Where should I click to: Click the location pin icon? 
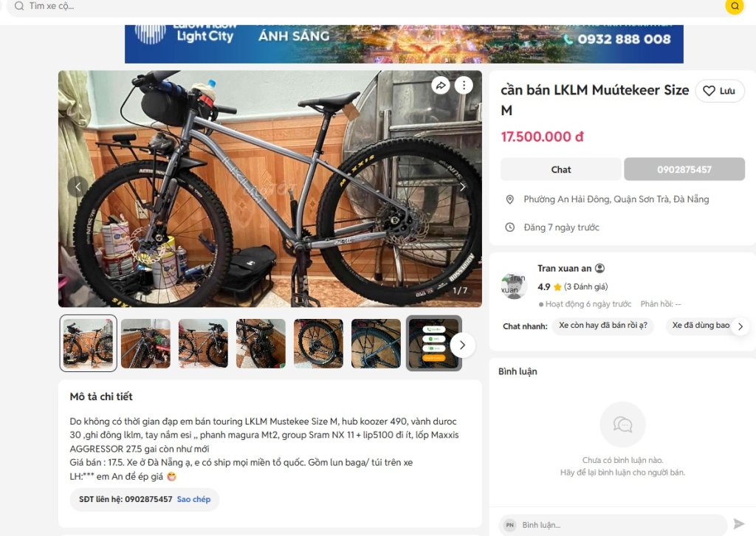coord(509,199)
